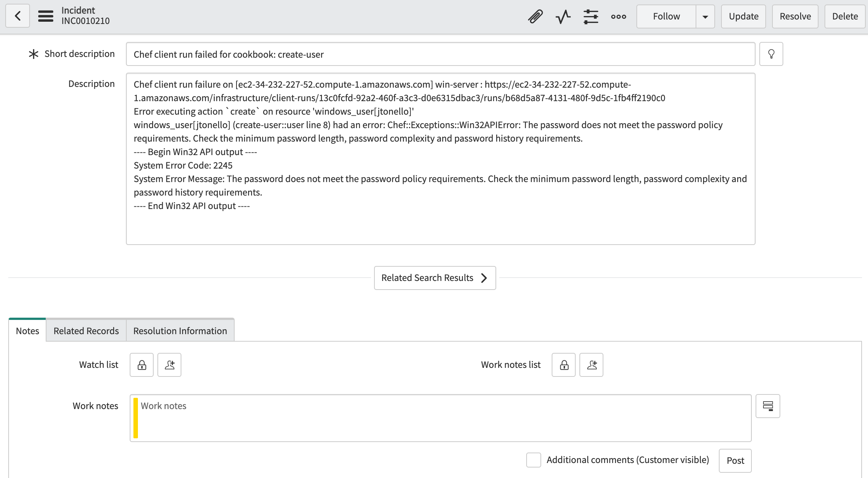
Task: Expand the Work notes editor icon
Action: (768, 406)
